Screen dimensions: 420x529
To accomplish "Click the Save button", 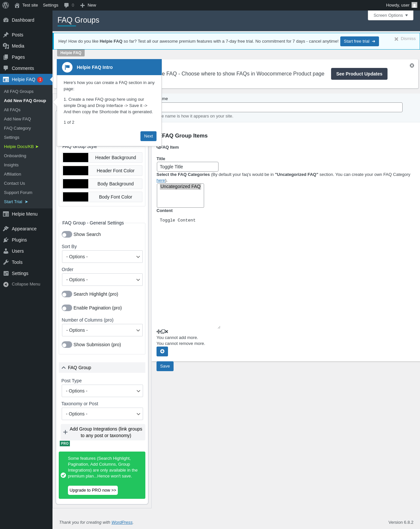I will point(165,366).
